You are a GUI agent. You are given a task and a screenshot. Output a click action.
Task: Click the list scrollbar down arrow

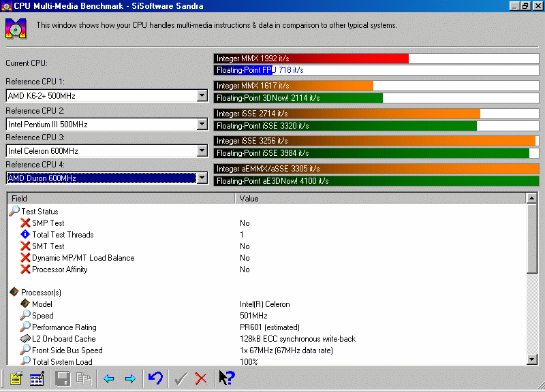(x=532, y=359)
